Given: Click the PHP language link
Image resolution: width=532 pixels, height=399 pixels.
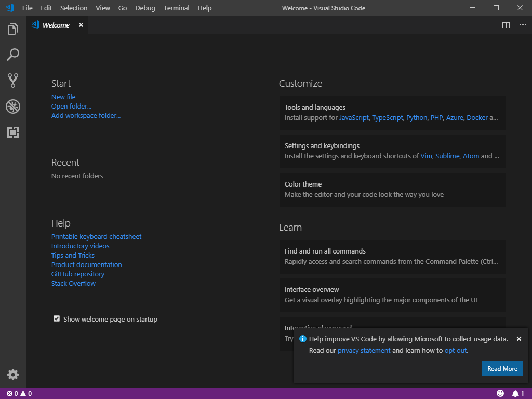Looking at the screenshot, I should coord(436,118).
